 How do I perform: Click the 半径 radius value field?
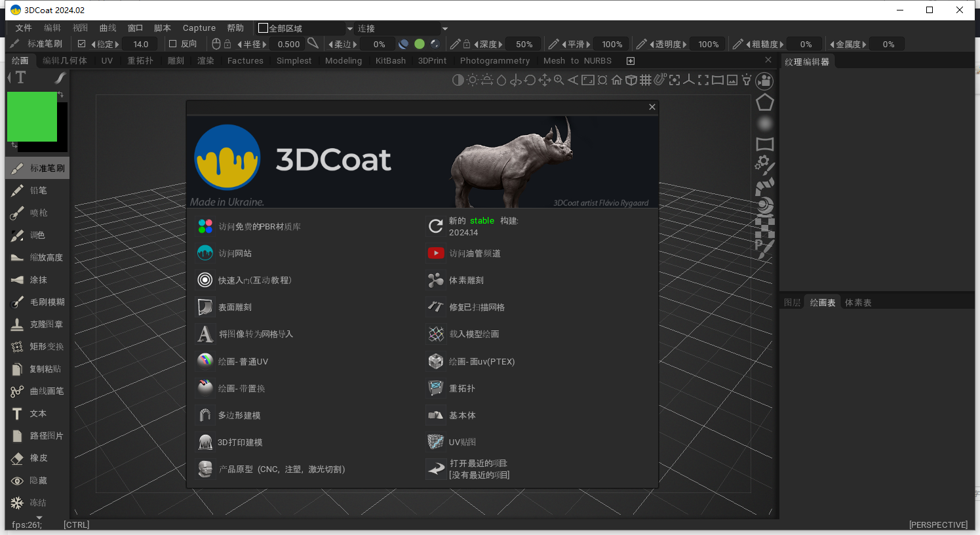(x=288, y=44)
